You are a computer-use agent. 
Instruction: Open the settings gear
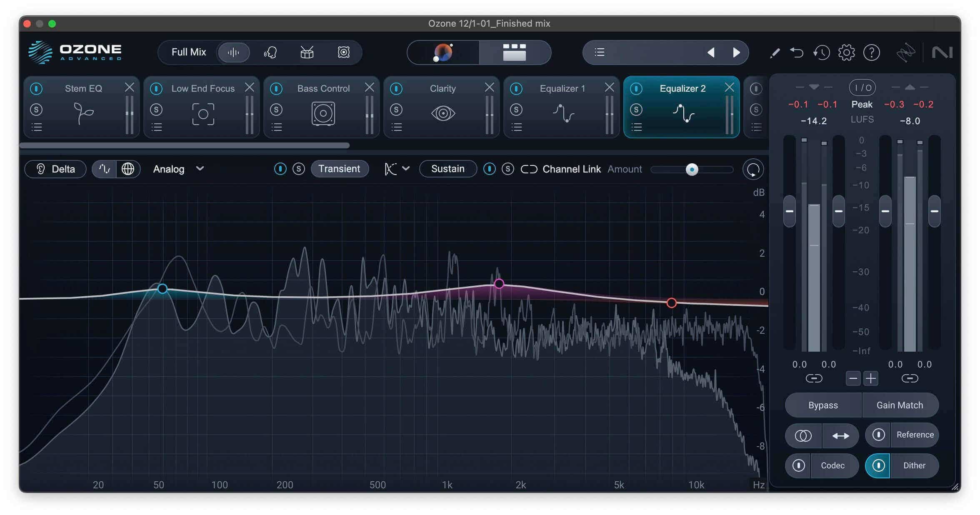pyautogui.click(x=846, y=52)
